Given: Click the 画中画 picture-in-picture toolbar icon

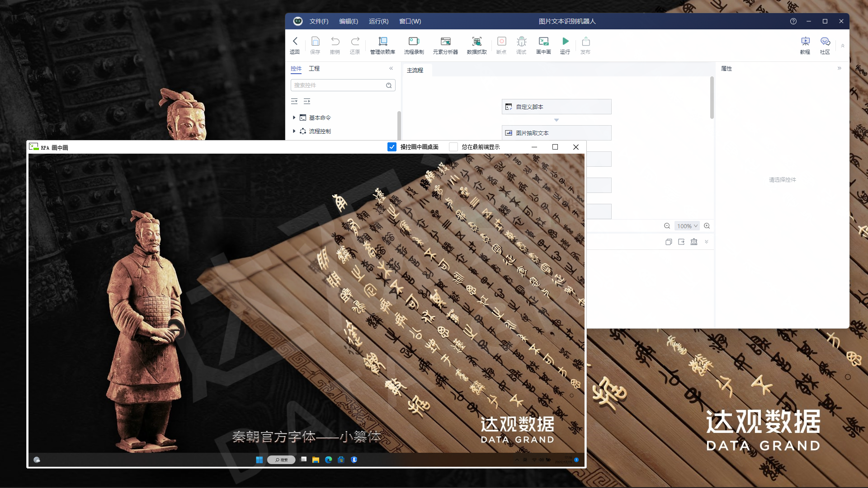Looking at the screenshot, I should pyautogui.click(x=543, y=42).
